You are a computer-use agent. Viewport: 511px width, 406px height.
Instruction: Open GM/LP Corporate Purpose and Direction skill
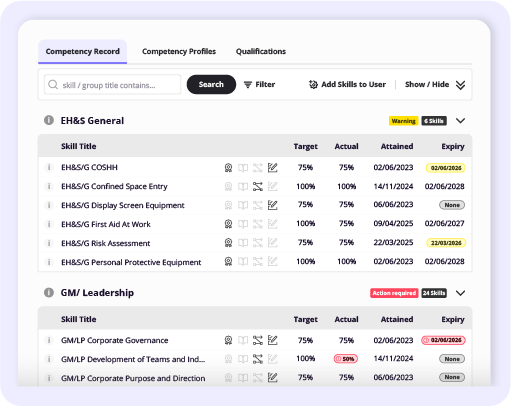tap(133, 378)
